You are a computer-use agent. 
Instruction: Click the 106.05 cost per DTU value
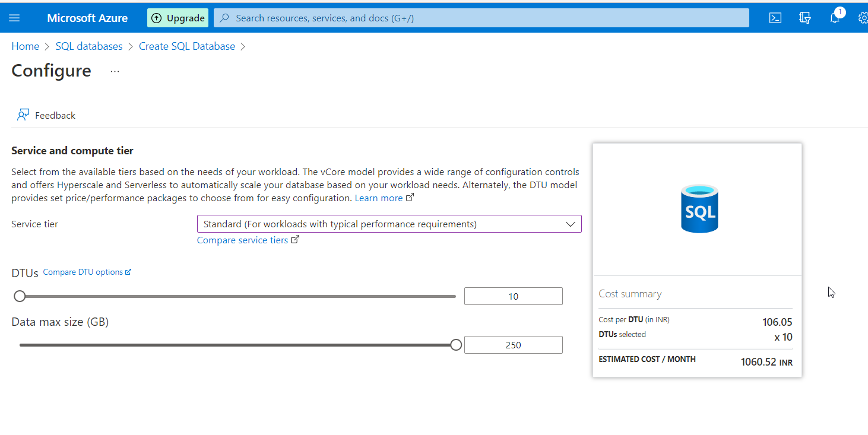[x=777, y=323]
